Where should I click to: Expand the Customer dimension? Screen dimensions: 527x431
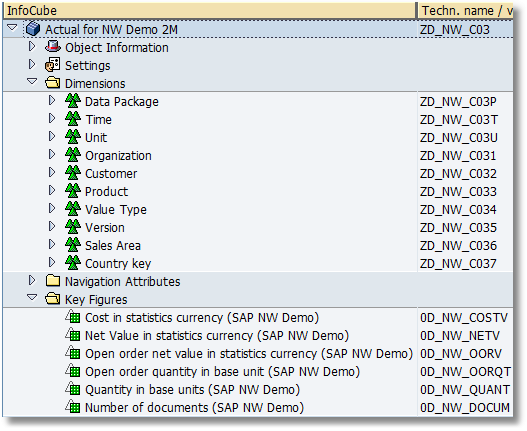[52, 172]
